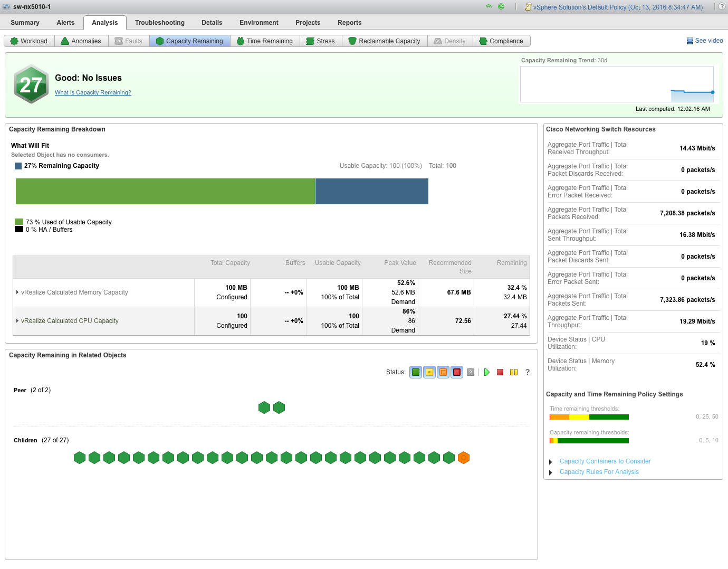Expand vRealize Calculated CPU Capacity row
Image resolution: width=728 pixels, height=569 pixels.
(17, 321)
